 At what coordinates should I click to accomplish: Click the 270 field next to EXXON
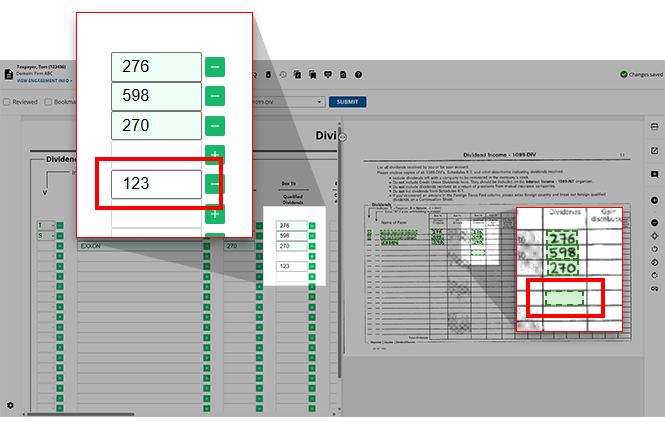[x=239, y=246]
